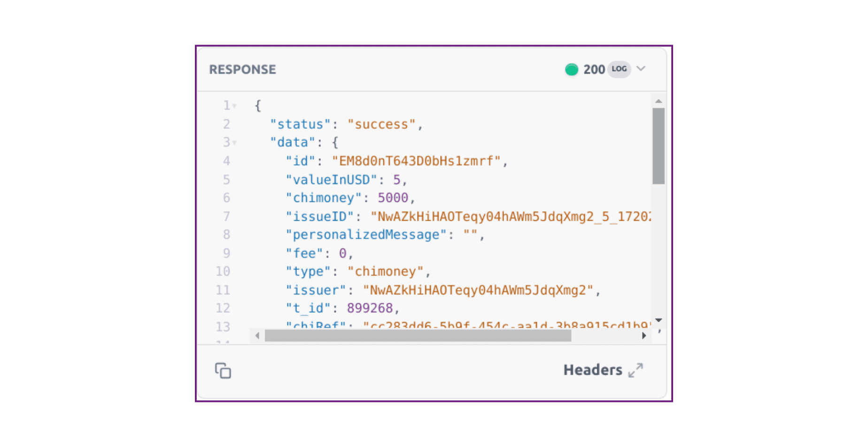Collapse the "data" object at line 3

coord(234,143)
